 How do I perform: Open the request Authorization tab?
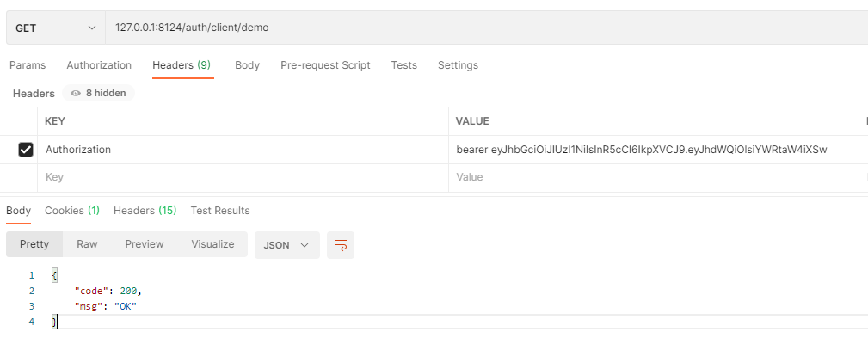tap(99, 65)
